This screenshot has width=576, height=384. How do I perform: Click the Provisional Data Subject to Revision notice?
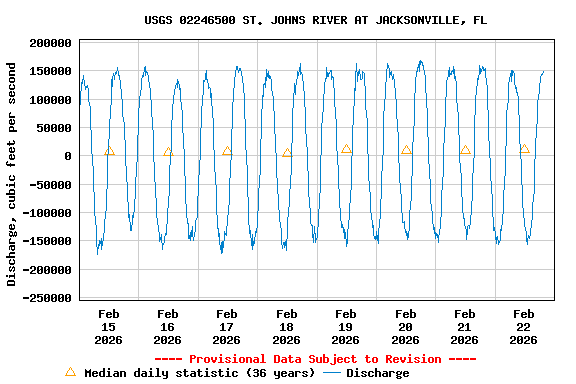click(x=316, y=359)
